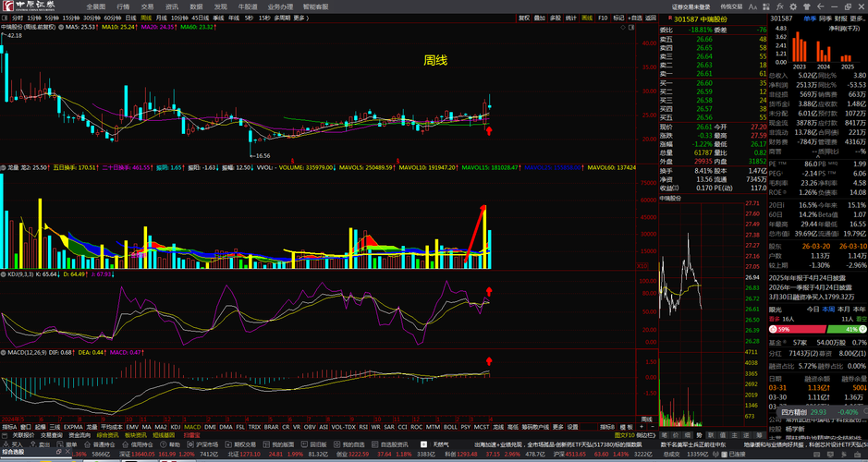868x462 pixels.
Task: Open 自选股资讯 shortcut
Action: coord(390,444)
